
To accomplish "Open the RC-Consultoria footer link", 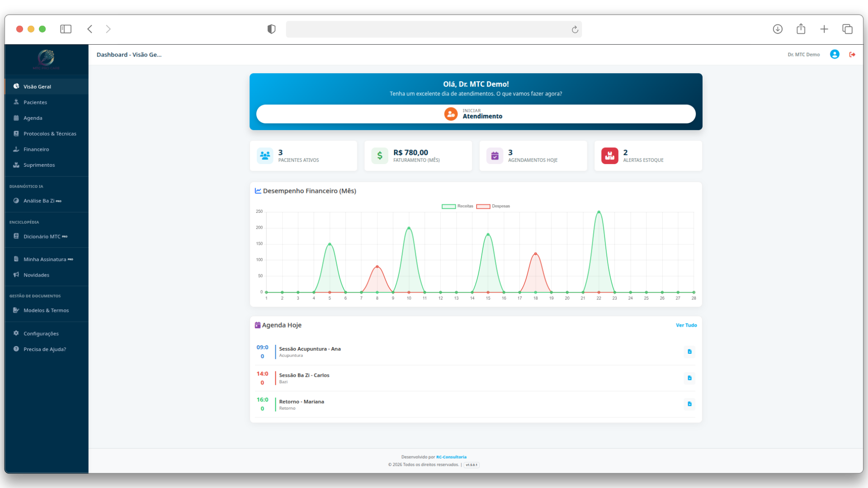I will 451,457.
